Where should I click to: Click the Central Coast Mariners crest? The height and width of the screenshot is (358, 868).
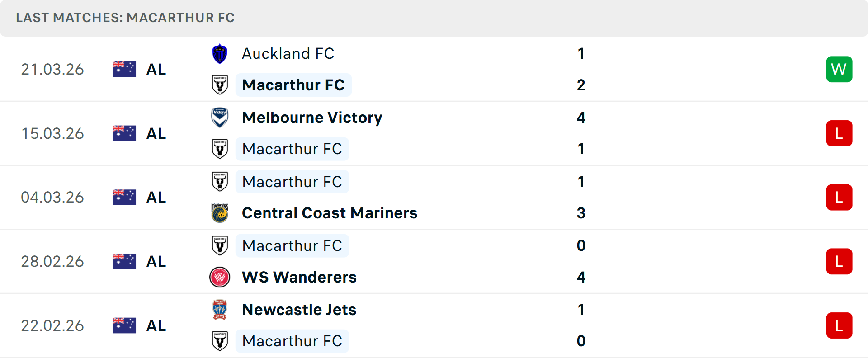220,213
